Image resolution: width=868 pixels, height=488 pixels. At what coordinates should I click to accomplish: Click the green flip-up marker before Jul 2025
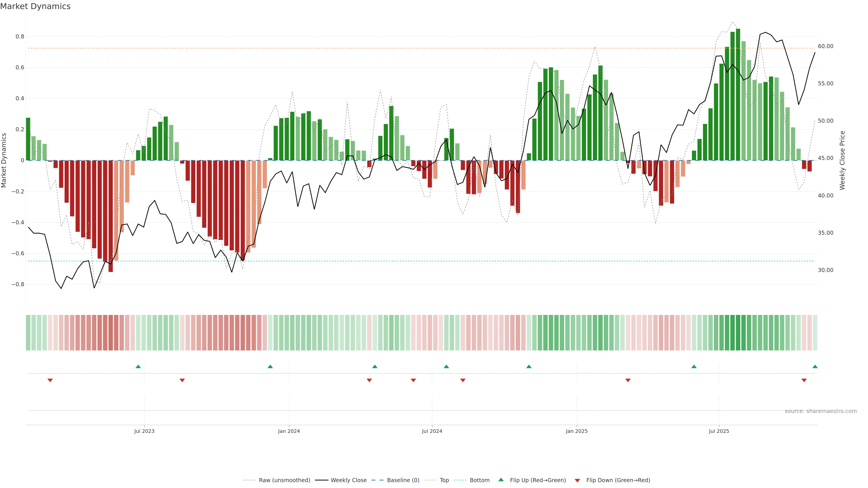click(694, 366)
